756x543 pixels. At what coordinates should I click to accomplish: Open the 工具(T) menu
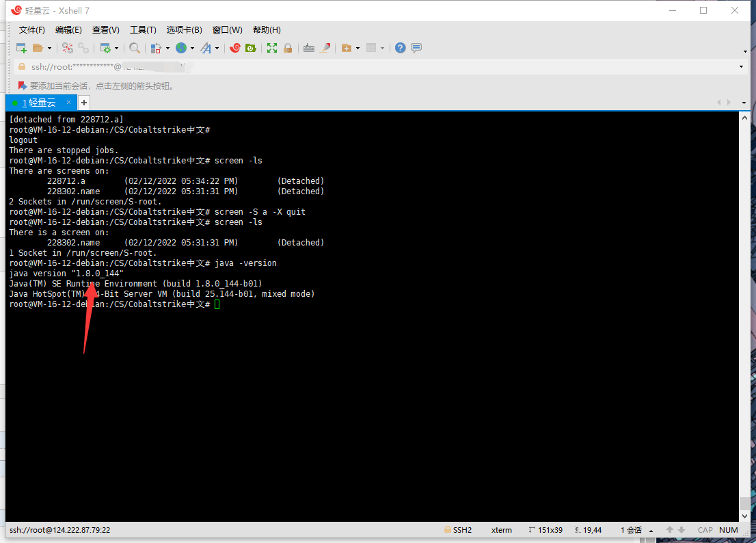pos(143,30)
